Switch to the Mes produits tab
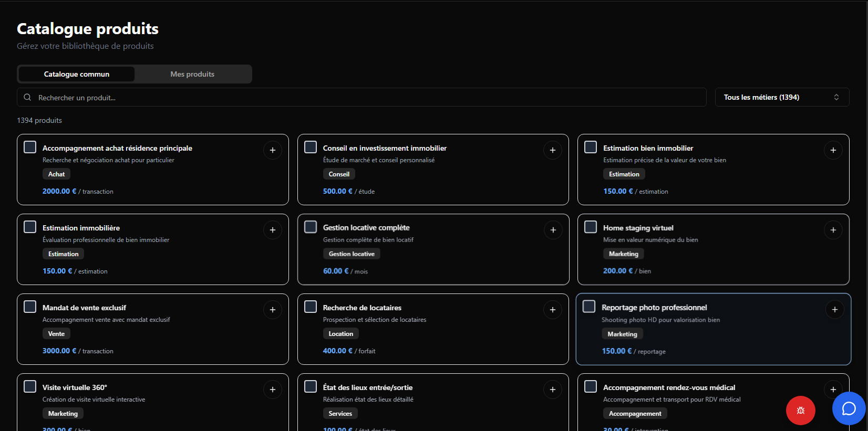The height and width of the screenshot is (431, 868). point(192,74)
